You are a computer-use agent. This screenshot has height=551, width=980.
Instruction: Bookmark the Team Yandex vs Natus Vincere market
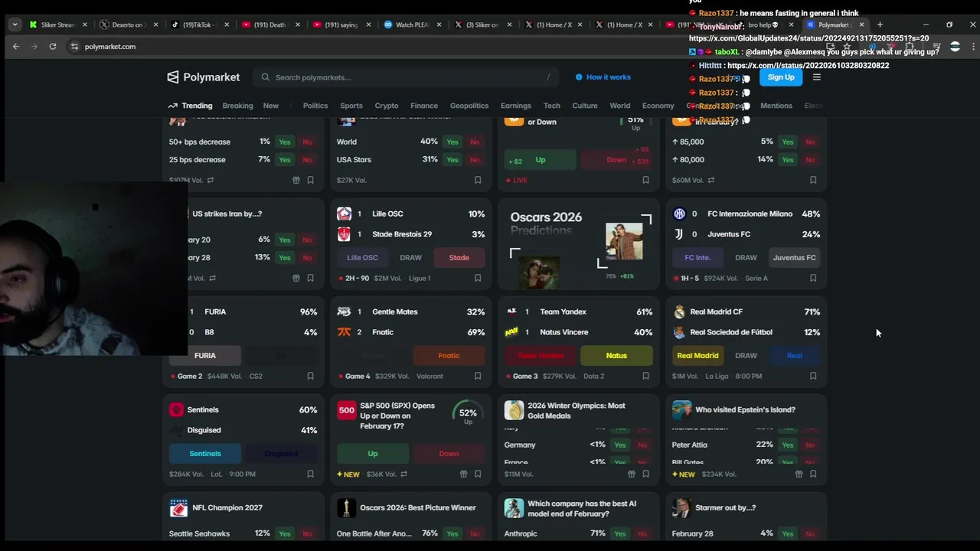(645, 377)
